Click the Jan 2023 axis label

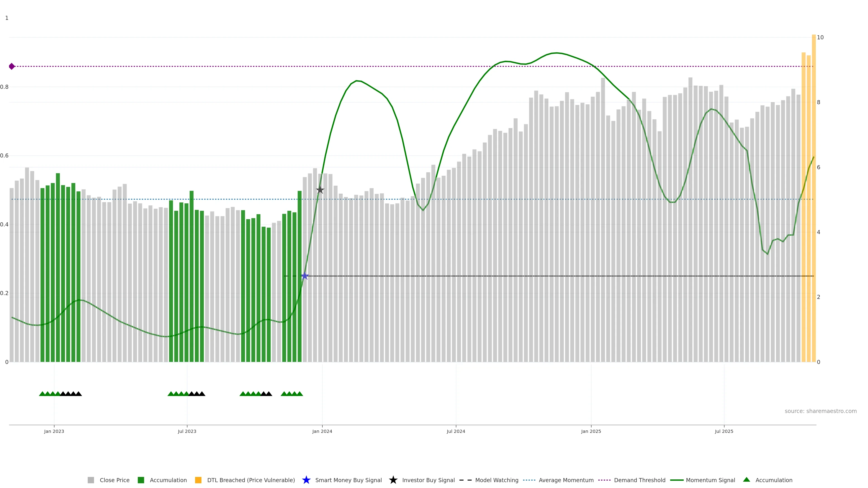tap(54, 432)
